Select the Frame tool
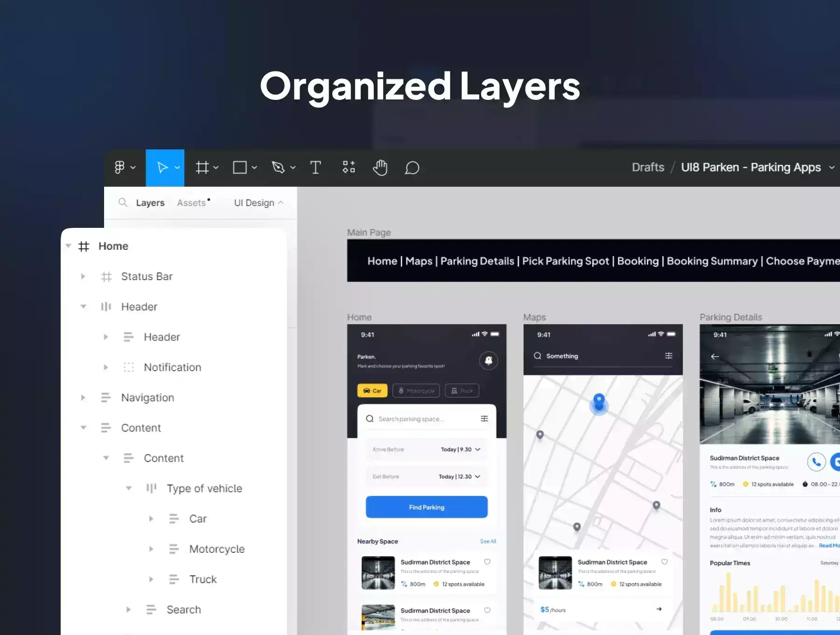The height and width of the screenshot is (635, 840). click(x=202, y=168)
